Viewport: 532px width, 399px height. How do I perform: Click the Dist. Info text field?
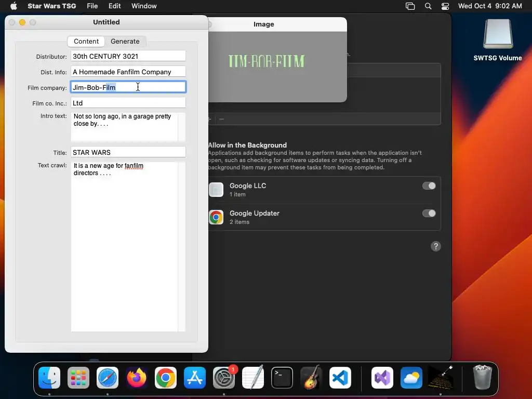click(128, 72)
